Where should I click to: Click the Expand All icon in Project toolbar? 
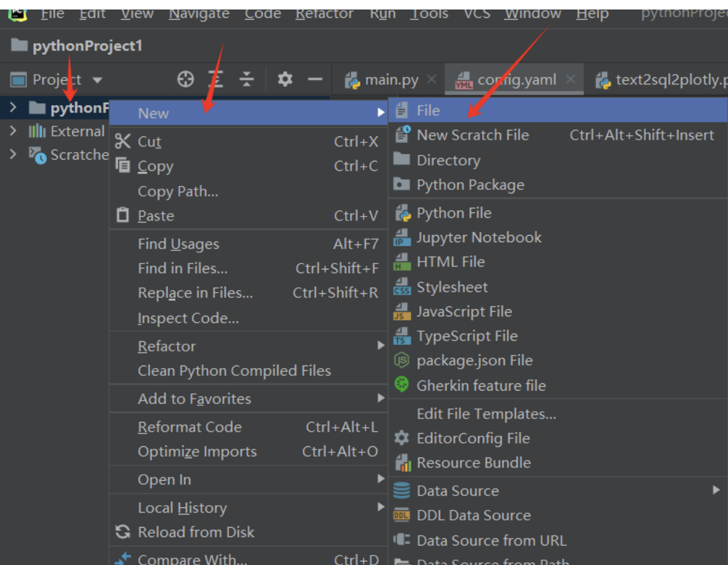(x=216, y=79)
